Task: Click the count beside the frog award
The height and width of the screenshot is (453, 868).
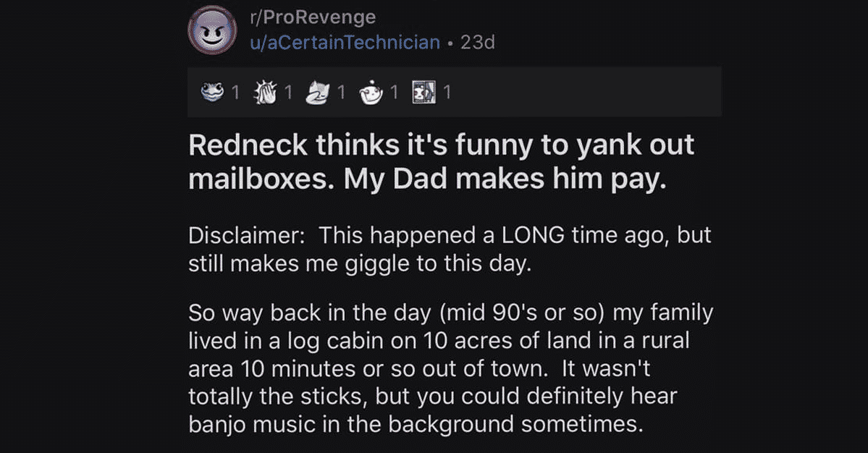Action: pos(235,93)
